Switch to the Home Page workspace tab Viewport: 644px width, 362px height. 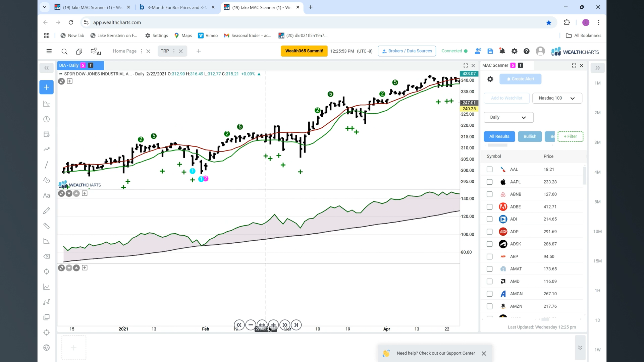124,51
